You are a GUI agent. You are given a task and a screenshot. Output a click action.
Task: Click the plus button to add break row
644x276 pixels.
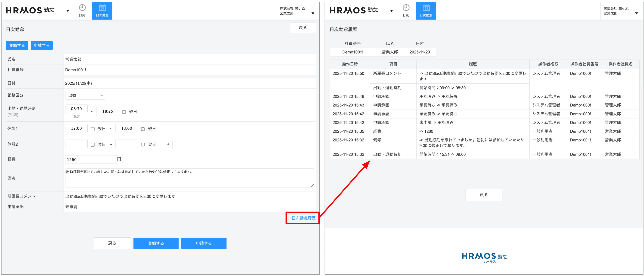tap(168, 144)
